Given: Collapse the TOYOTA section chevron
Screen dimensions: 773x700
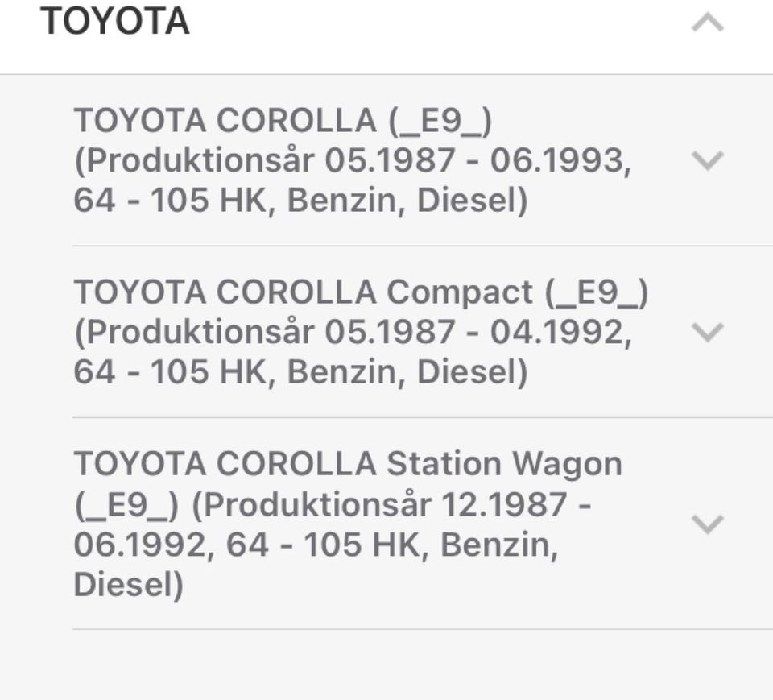Looking at the screenshot, I should tap(708, 24).
